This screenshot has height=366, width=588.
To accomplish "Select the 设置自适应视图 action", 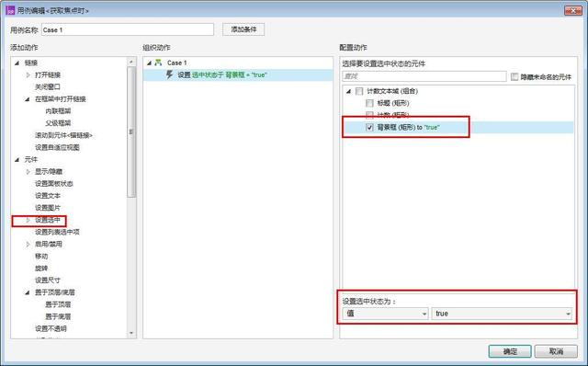I will [57, 147].
